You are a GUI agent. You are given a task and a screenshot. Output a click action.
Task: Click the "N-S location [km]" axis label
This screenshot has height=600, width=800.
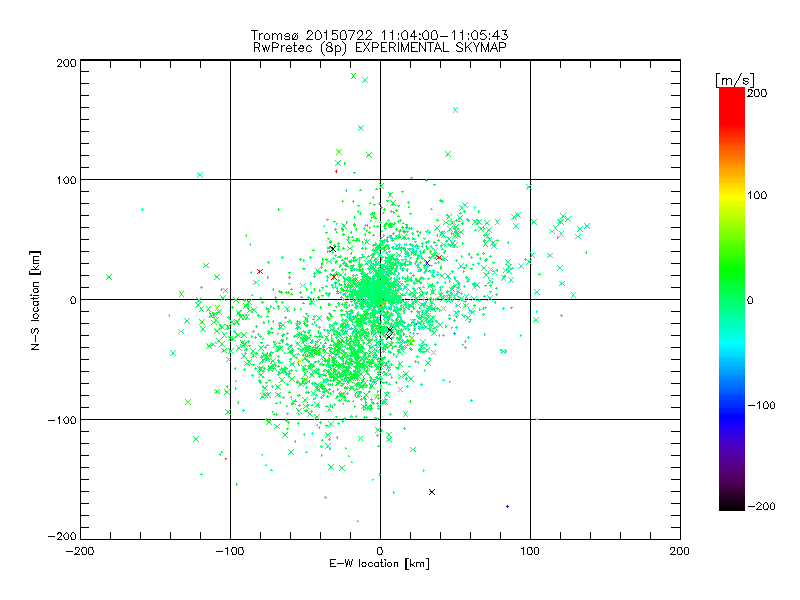coord(35,300)
